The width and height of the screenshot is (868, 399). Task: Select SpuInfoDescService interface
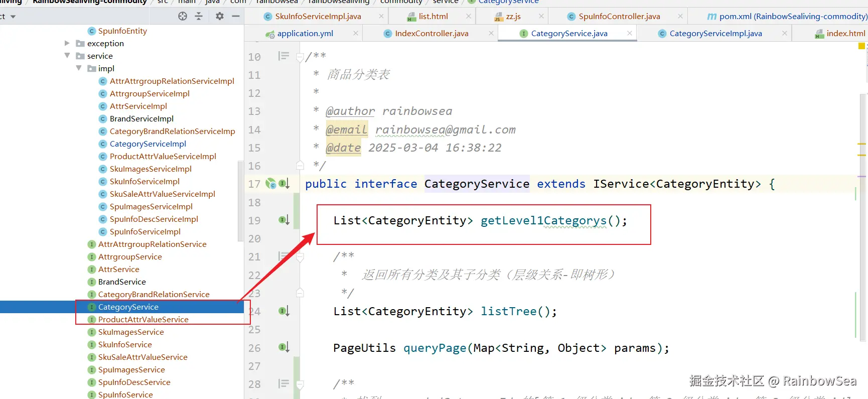tap(134, 382)
